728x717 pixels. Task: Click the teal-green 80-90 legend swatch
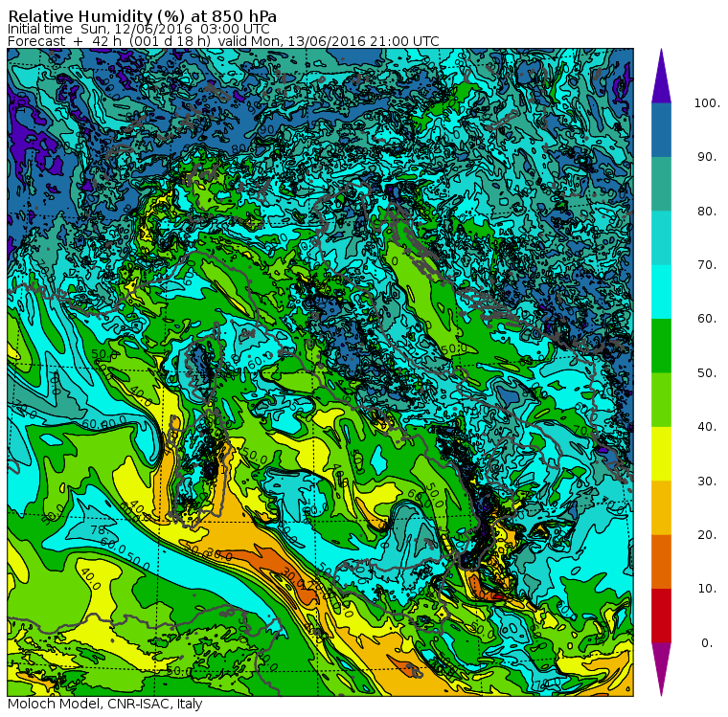[661, 184]
